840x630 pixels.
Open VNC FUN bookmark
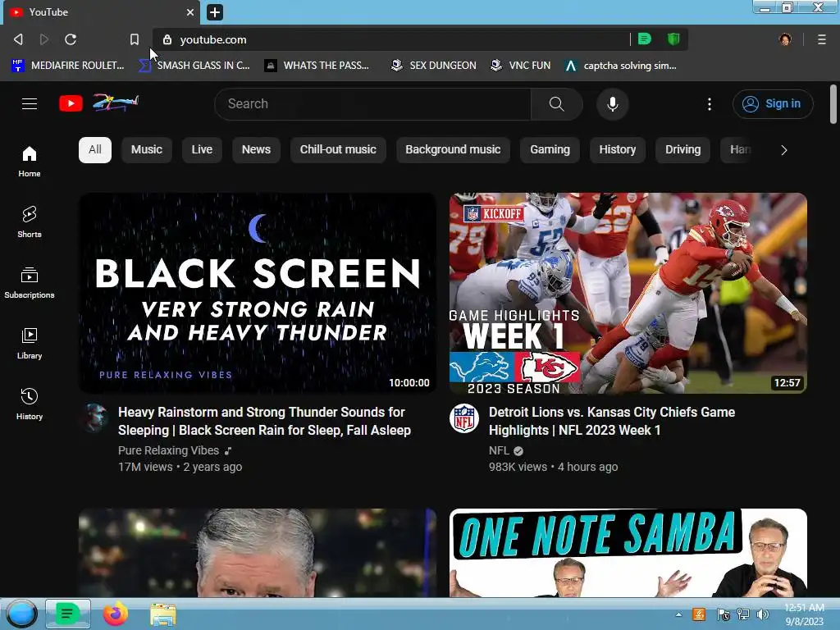point(521,66)
